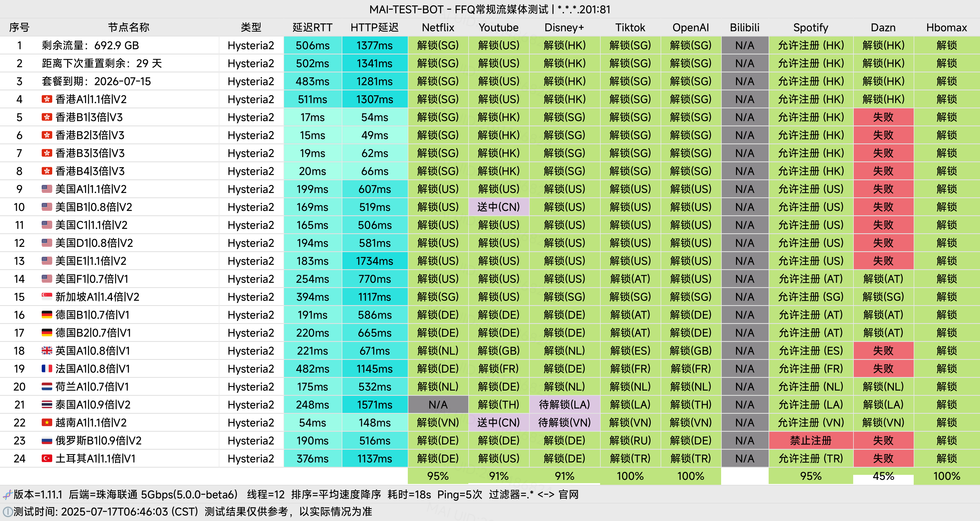
Task: Click the US flag beside 美国A1|1.1倍|V2
Action: (47, 189)
